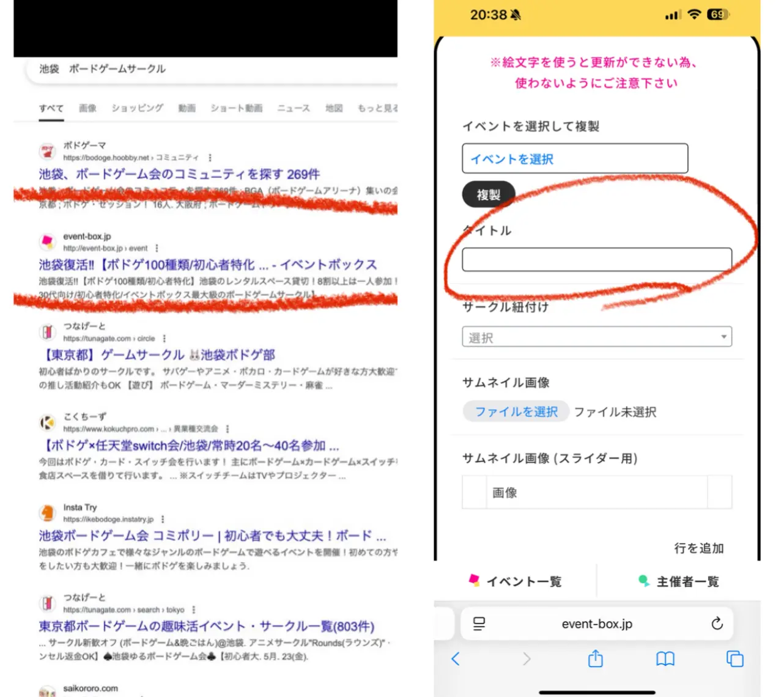This screenshot has width=784, height=697.
Task: Reload the event-box.jp page
Action: point(717,624)
